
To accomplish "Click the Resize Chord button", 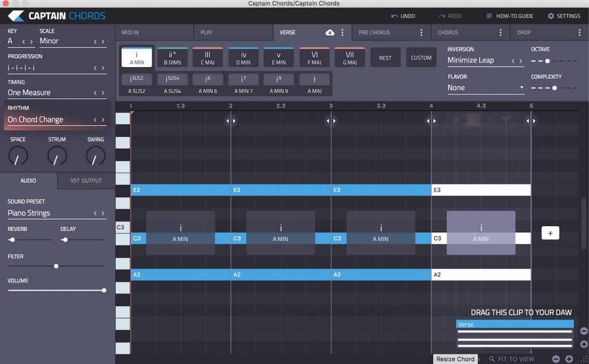I will click(x=455, y=358).
